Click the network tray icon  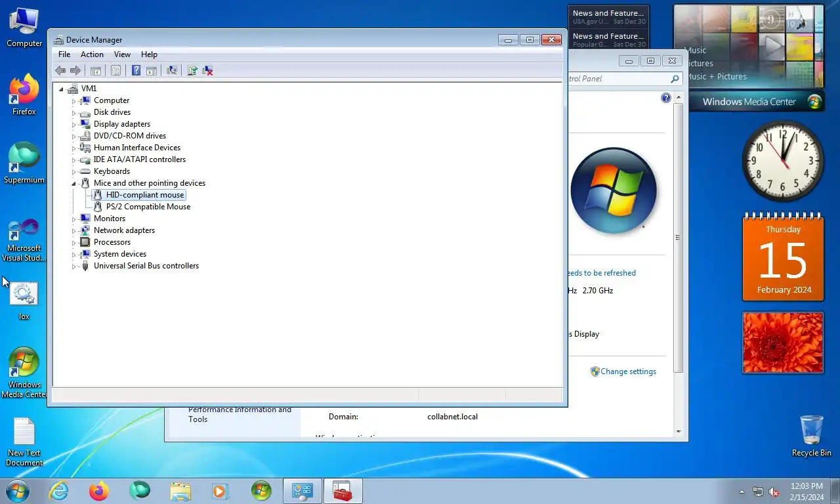(x=758, y=492)
